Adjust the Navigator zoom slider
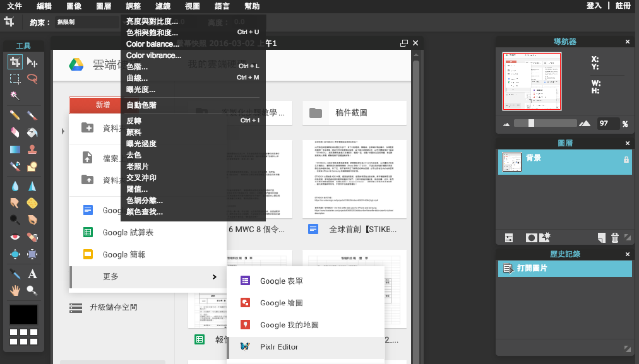Image resolution: width=639 pixels, height=364 pixels. point(532,123)
